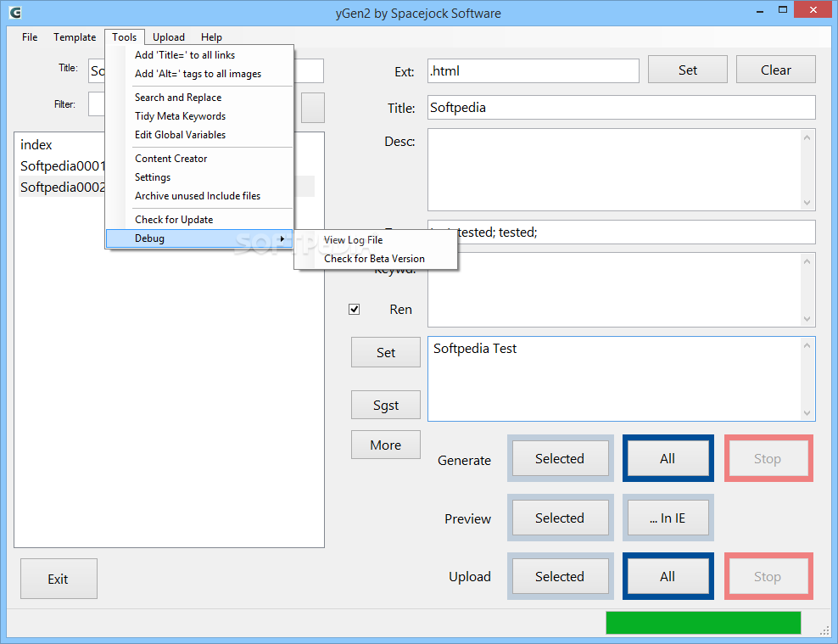Open Edit Global Variables
The width and height of the screenshot is (838, 644).
click(199, 135)
